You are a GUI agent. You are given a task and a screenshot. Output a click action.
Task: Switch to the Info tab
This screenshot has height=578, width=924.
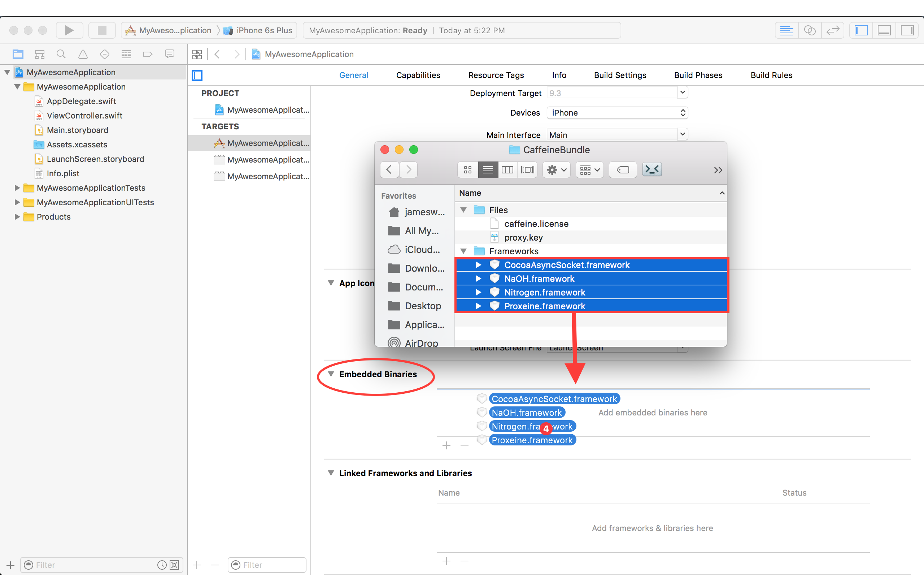(559, 75)
